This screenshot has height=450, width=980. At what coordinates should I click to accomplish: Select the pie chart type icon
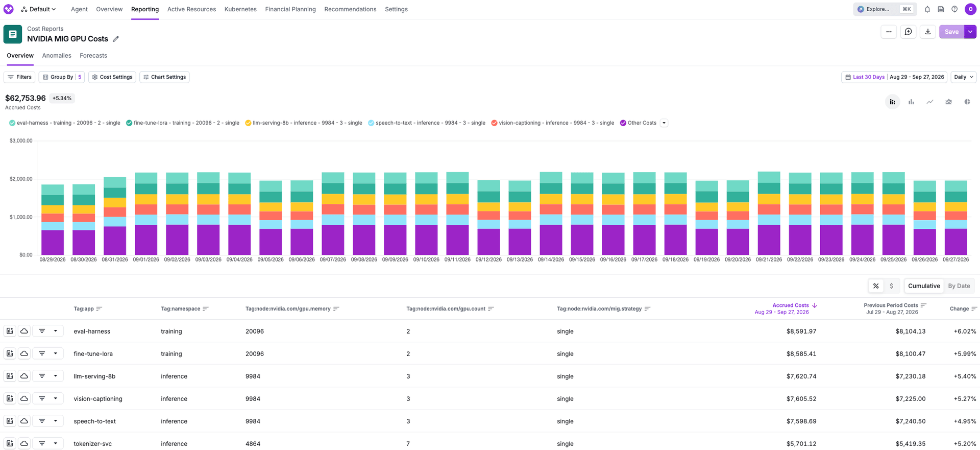(x=967, y=102)
